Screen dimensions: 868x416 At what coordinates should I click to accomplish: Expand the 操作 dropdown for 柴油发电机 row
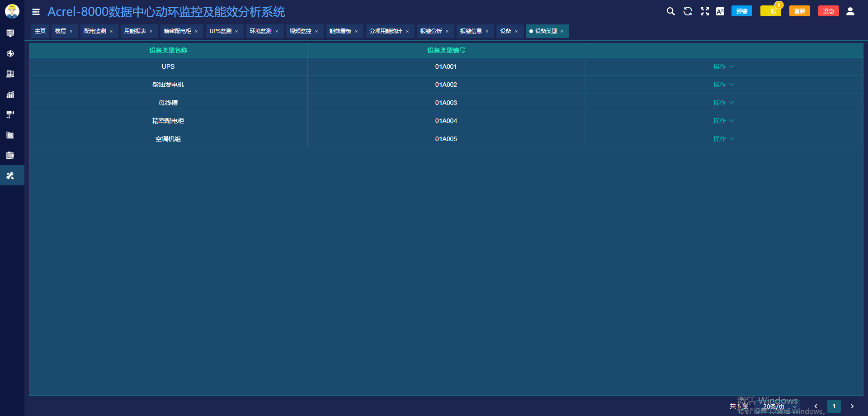(x=723, y=85)
